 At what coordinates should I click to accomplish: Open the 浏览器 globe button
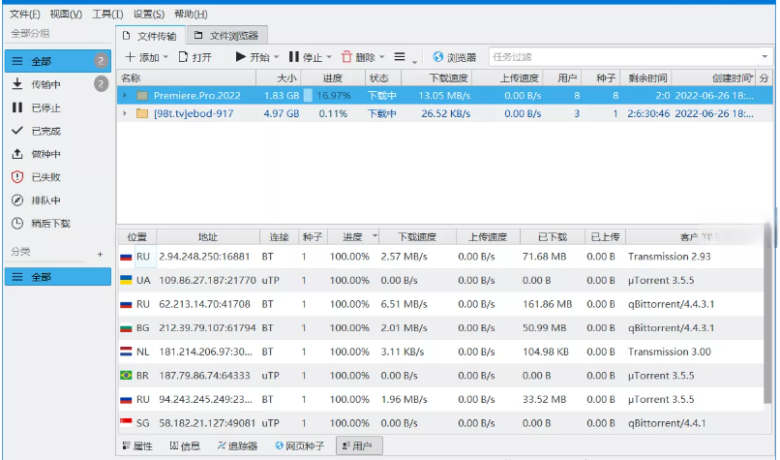[x=454, y=57]
